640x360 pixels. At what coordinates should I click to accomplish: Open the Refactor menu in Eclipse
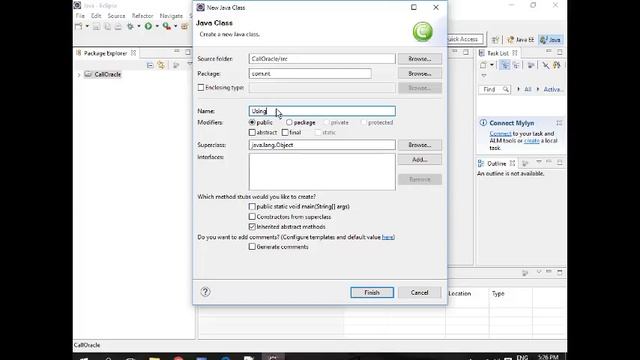pyautogui.click(x=142, y=16)
